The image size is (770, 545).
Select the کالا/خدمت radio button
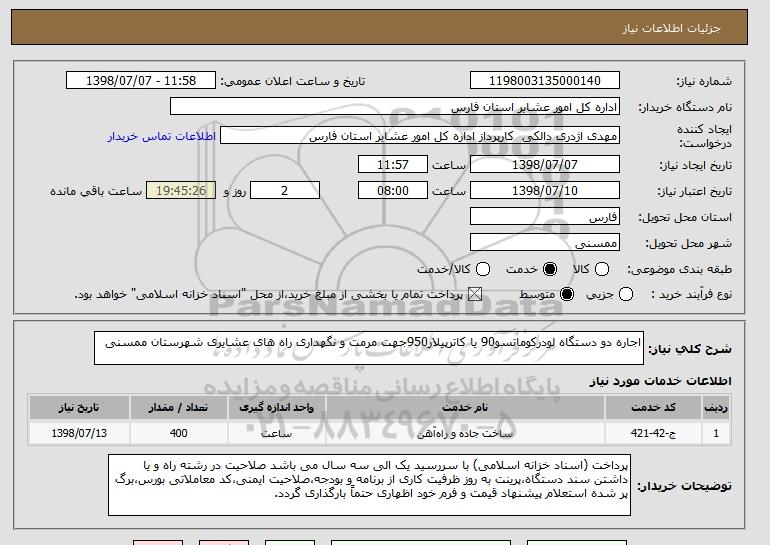pos(483,269)
